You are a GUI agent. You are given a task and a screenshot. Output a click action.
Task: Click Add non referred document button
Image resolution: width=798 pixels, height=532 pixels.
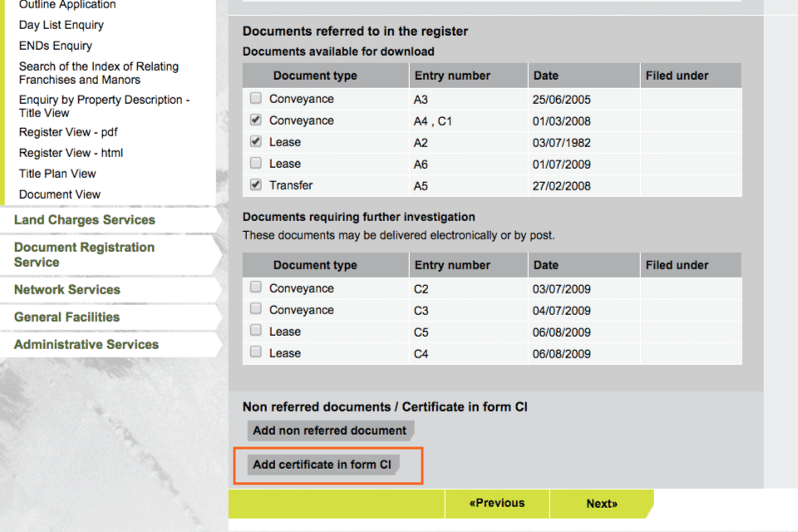(x=329, y=431)
